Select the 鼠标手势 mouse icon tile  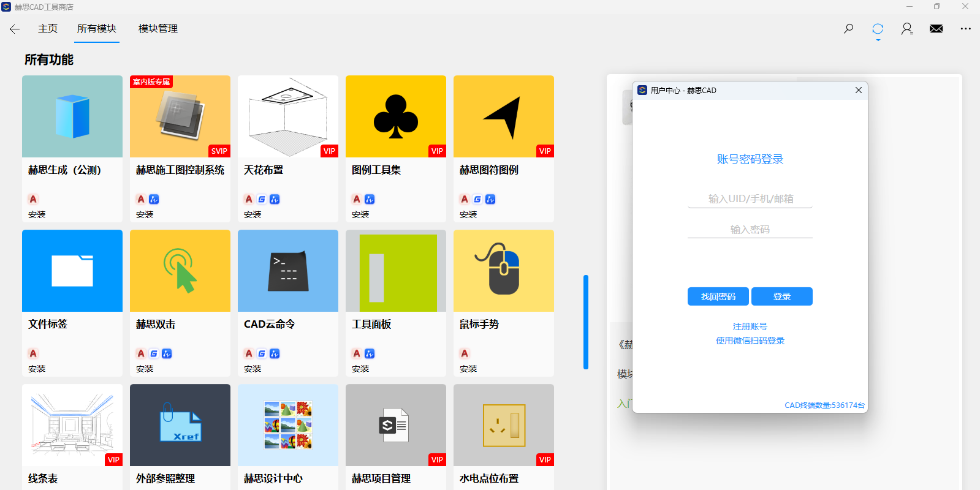tap(504, 271)
